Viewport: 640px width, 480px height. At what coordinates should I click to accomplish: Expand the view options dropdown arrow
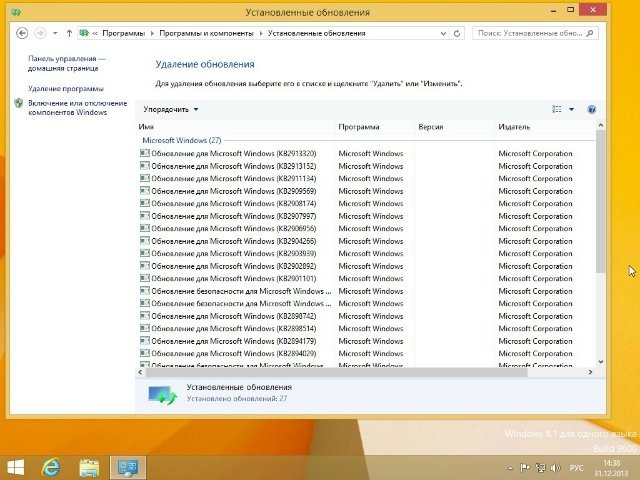point(571,109)
